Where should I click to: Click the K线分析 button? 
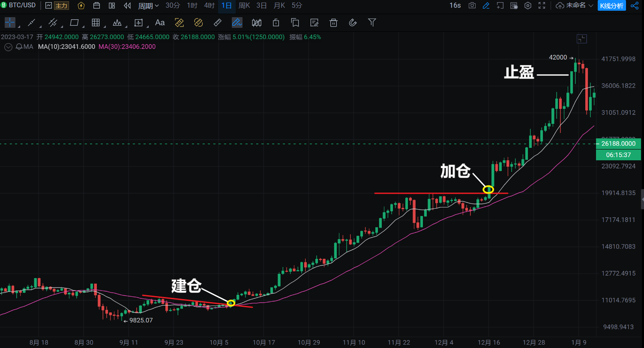point(612,6)
